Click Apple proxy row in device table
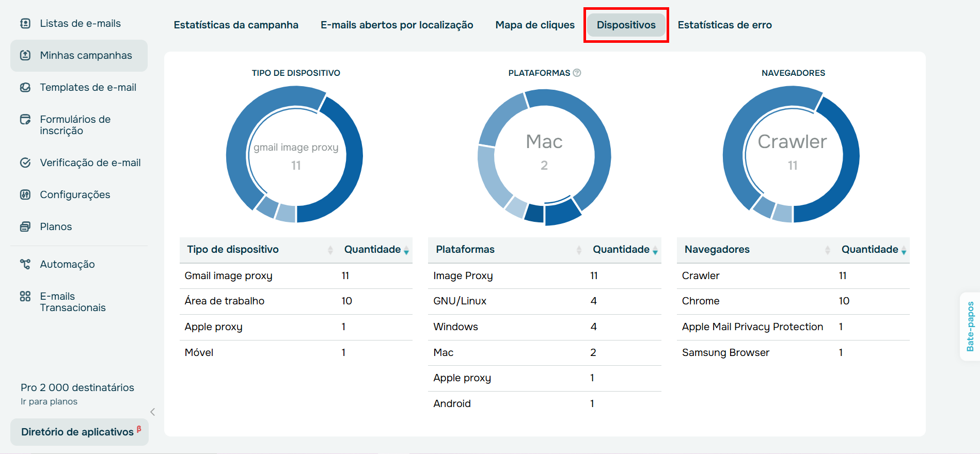This screenshot has height=454, width=980. [296, 327]
